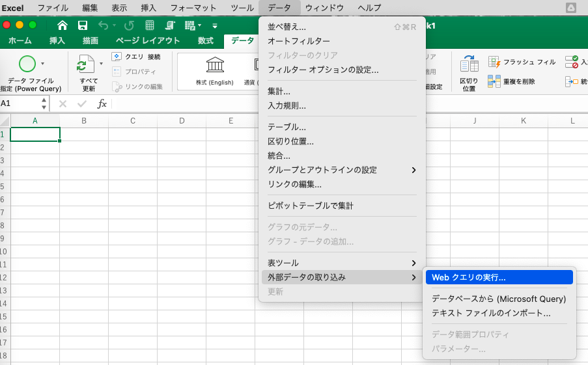Screen dimensions: 588x365
Task: Choose テキスト ファイルのインポート menu item
Action: tap(491, 313)
